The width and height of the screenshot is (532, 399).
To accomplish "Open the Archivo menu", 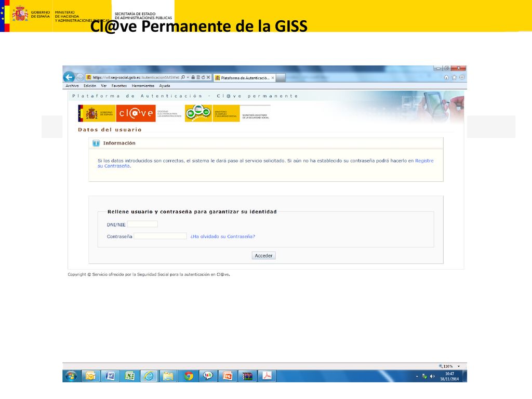I will 72,86.
